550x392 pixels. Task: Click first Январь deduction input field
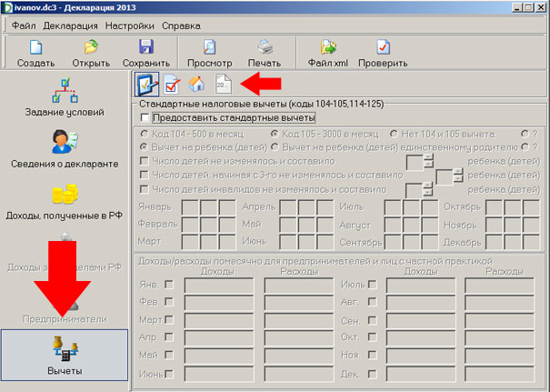(x=191, y=206)
